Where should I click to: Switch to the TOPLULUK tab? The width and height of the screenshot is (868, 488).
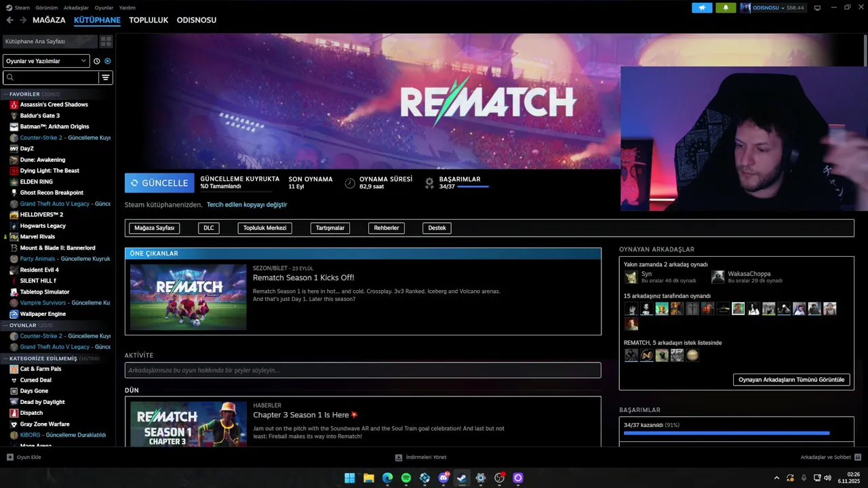pos(149,20)
